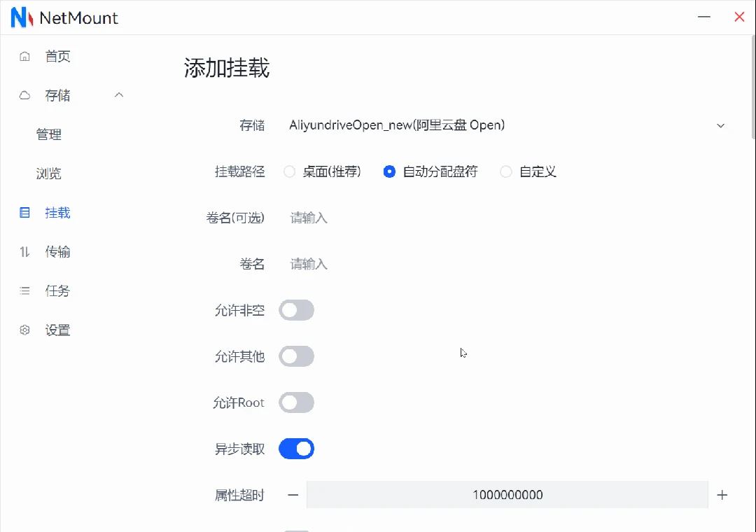Disable the 异步读取 switch
Viewport: 756px width, 532px height.
pyautogui.click(x=297, y=449)
